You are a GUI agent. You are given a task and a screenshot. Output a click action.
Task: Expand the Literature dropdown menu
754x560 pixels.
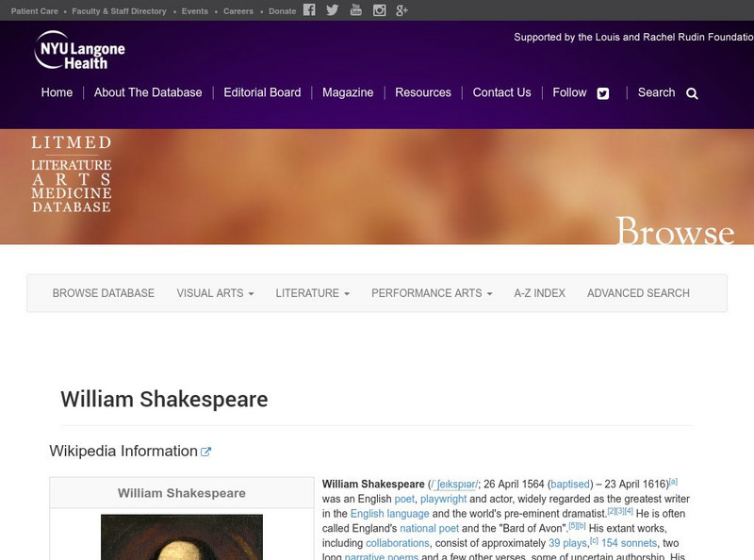point(312,293)
